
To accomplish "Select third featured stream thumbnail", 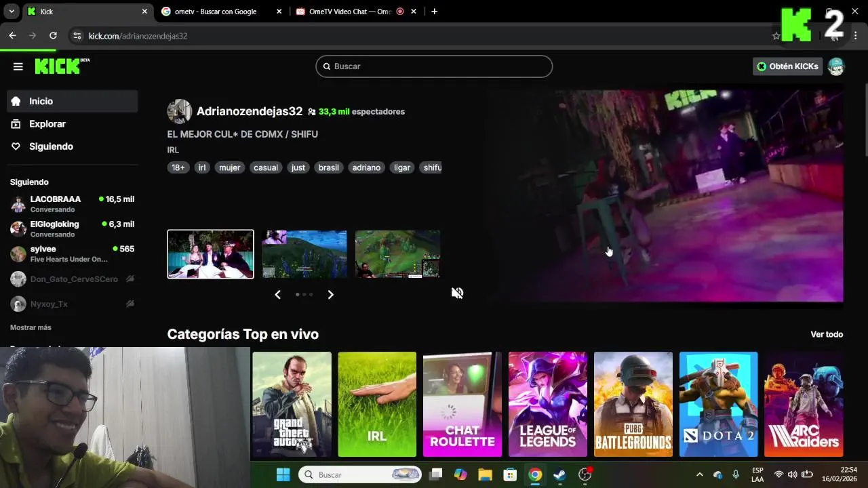I will point(397,254).
